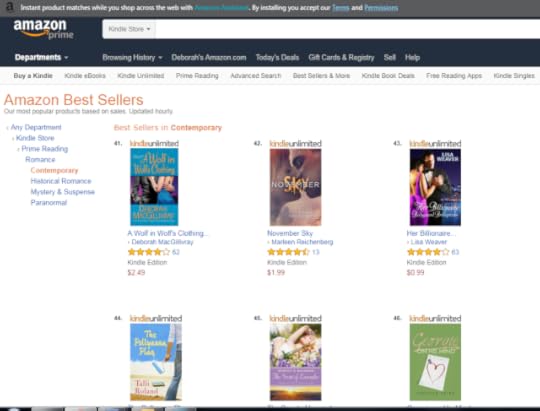Click Kindle Unlimited logo above Her Billionaire cover
Viewport: 540px width, 411px height.
pos(435,144)
